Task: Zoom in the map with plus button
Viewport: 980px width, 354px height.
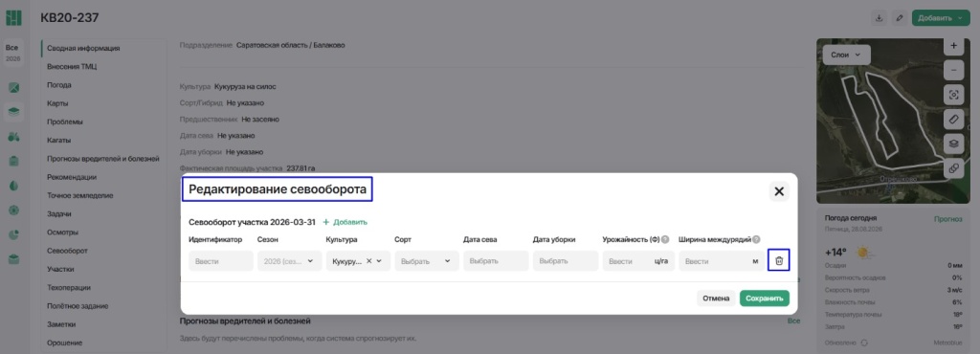Action: tap(953, 46)
